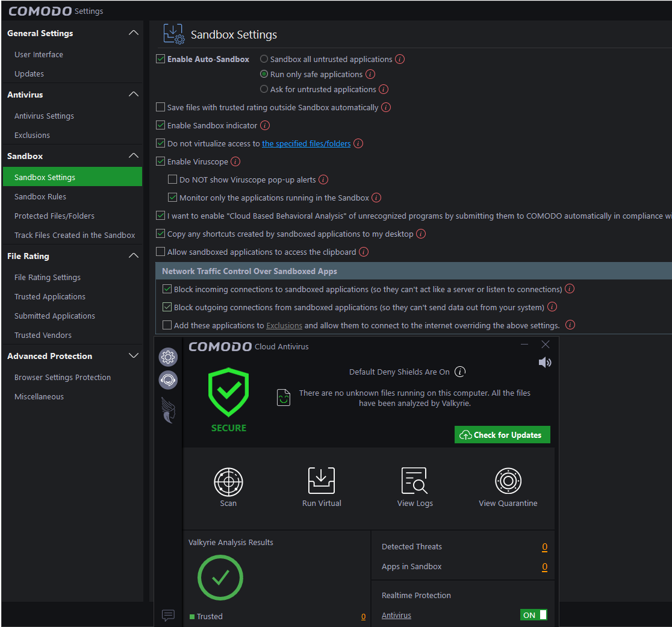Turn off the Antivirus realtime protection switch
The image size is (672, 627).
534,615
